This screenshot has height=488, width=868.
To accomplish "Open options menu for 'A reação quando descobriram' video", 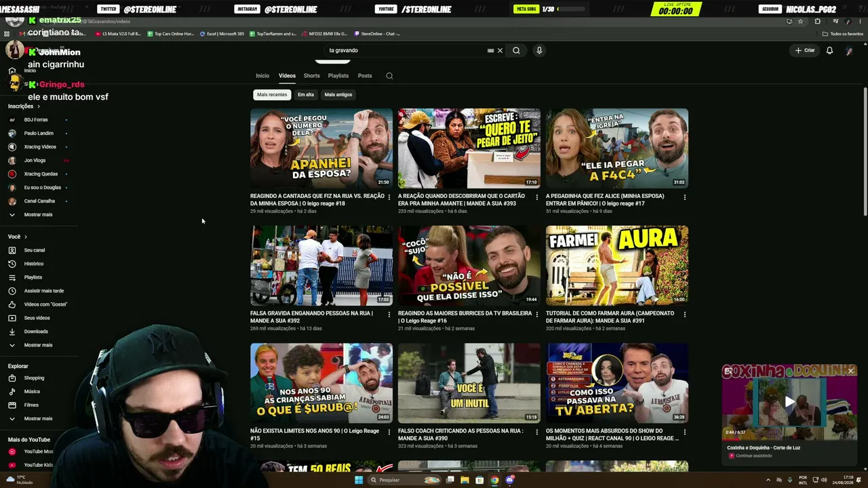I will 536,197.
